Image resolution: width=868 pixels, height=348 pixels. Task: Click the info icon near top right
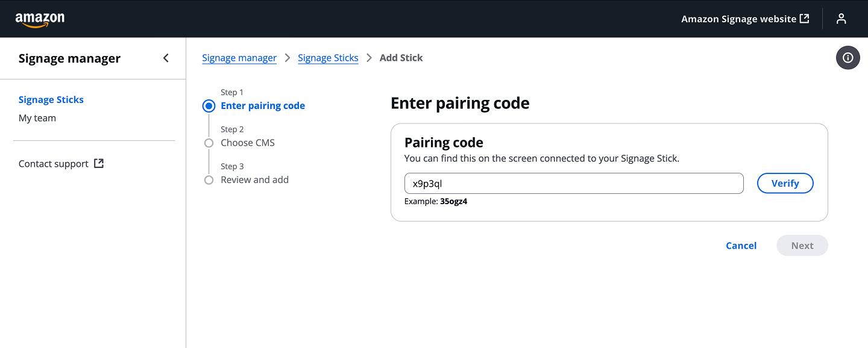click(848, 57)
